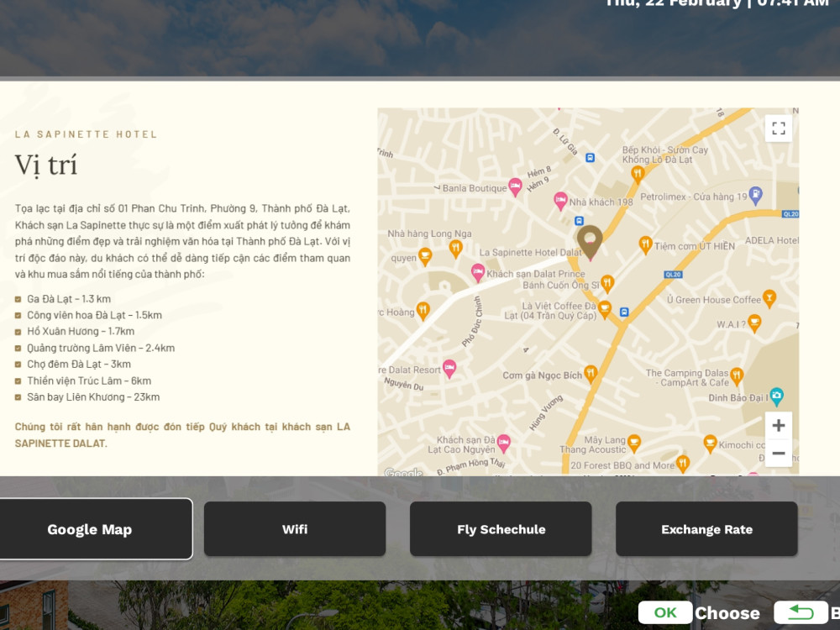This screenshot has width=840, height=630.
Task: Click the 'LA SAPINETTE HOTEL' label
Action: 86,134
